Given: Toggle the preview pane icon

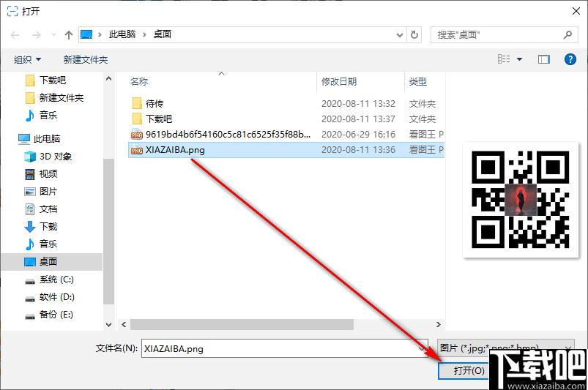Looking at the screenshot, I should click(x=544, y=59).
